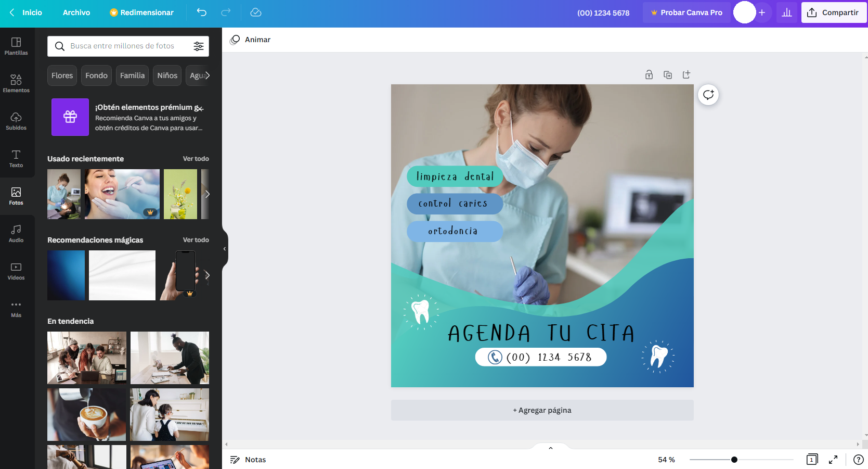
Task: Duplicate the page with copy icon
Action: tap(668, 75)
